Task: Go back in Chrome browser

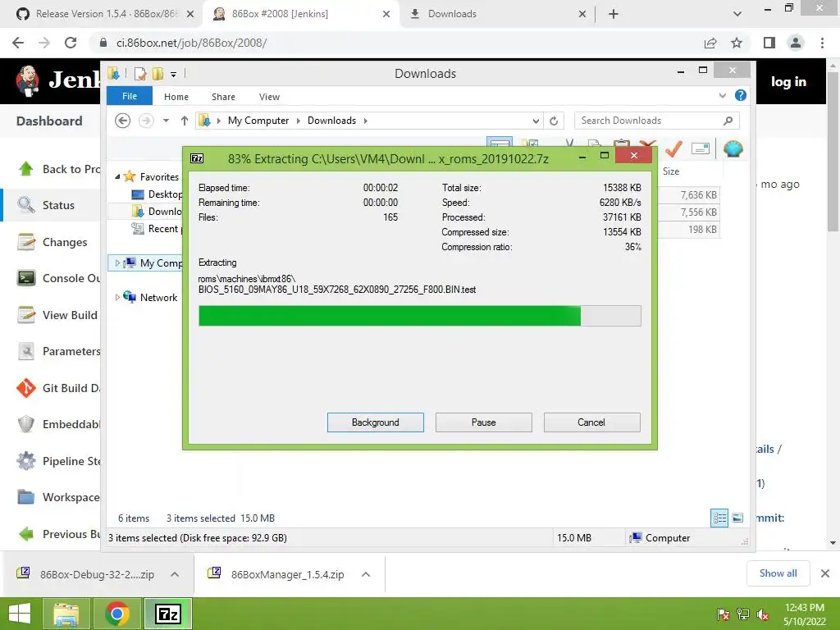Action: pyautogui.click(x=18, y=43)
